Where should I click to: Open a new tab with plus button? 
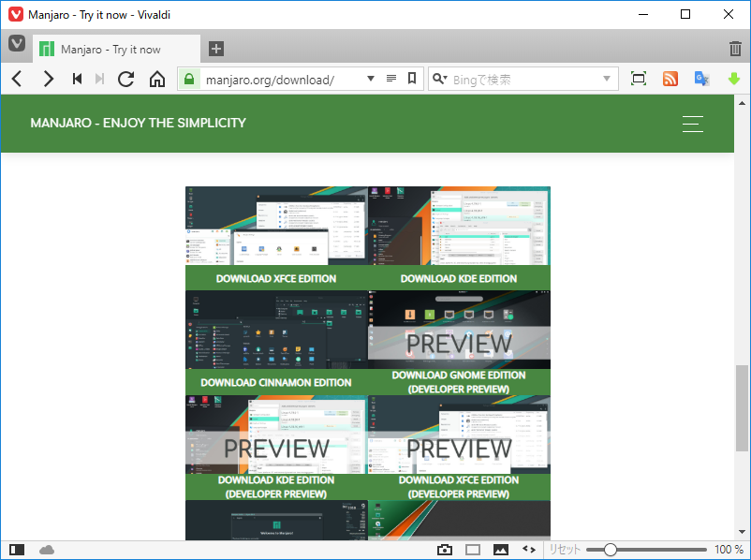[216, 49]
